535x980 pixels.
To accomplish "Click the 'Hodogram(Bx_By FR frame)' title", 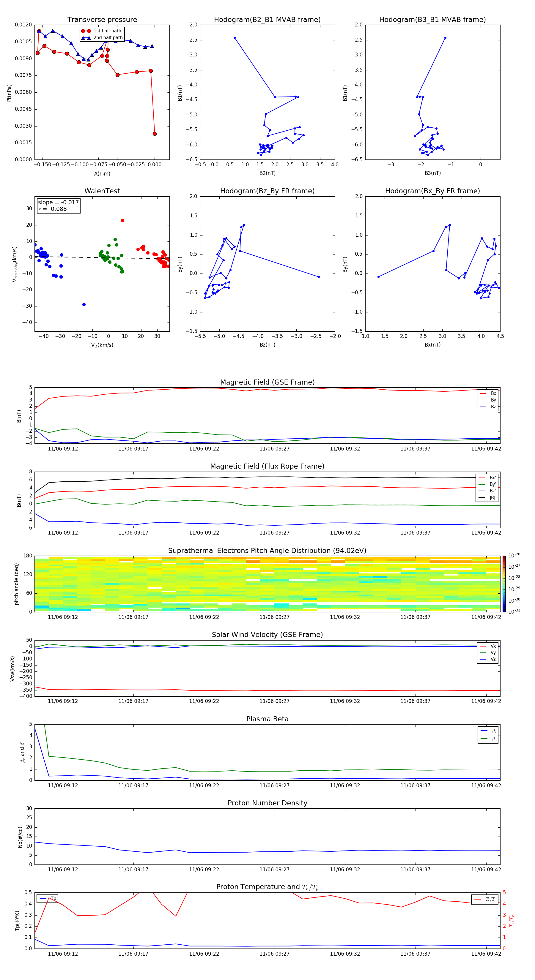I will (x=432, y=191).
